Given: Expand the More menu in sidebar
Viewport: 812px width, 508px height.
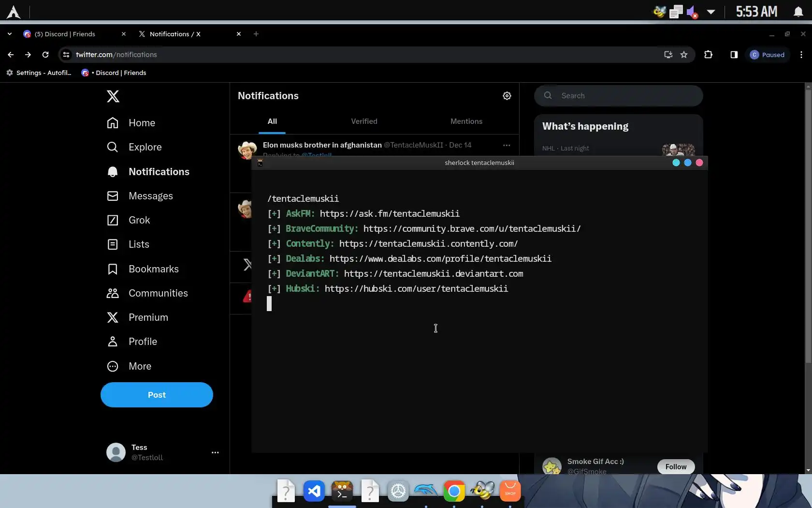Looking at the screenshot, I should coord(129,366).
